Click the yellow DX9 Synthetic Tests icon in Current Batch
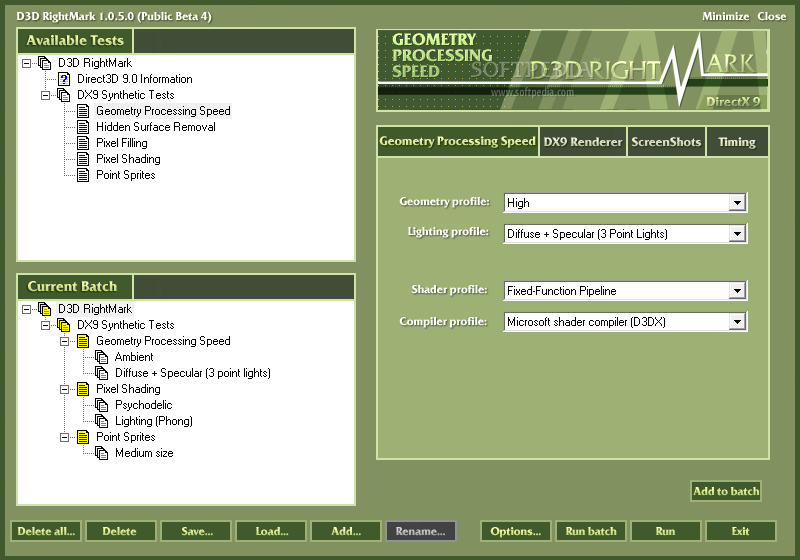The height and width of the screenshot is (560, 800). [64, 325]
